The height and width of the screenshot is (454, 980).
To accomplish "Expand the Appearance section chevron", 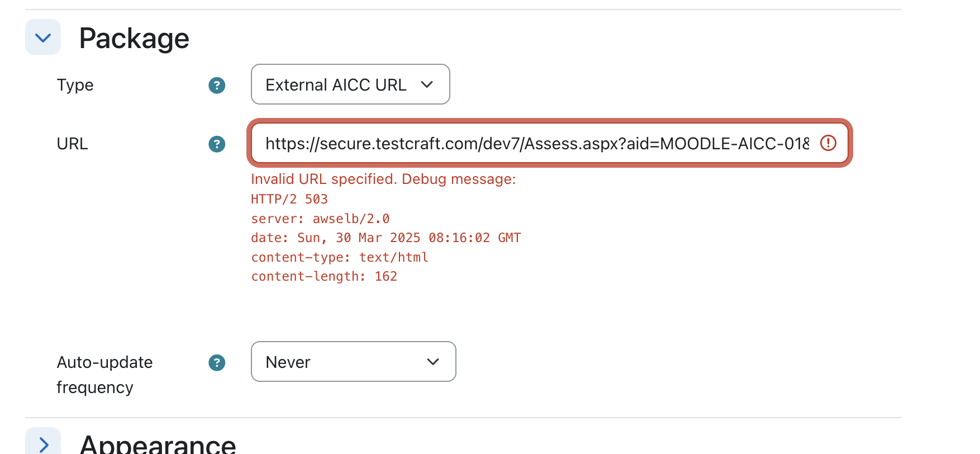I will click(43, 443).
